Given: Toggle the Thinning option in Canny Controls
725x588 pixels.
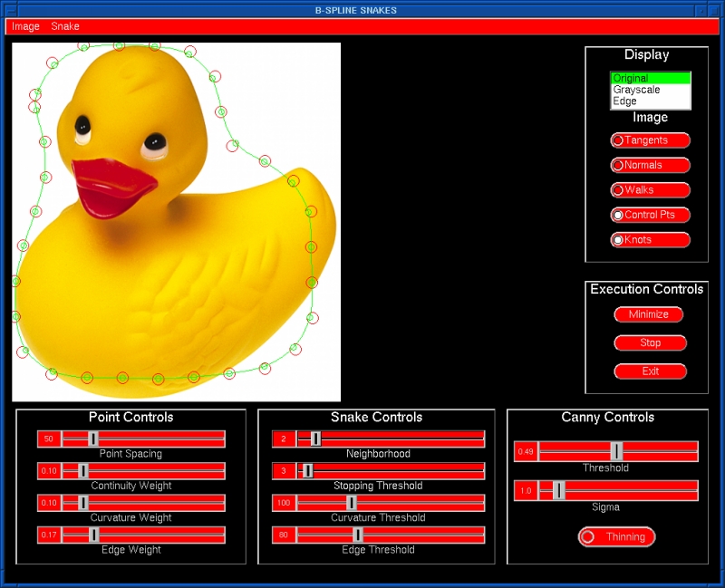Looking at the screenshot, I should [616, 536].
